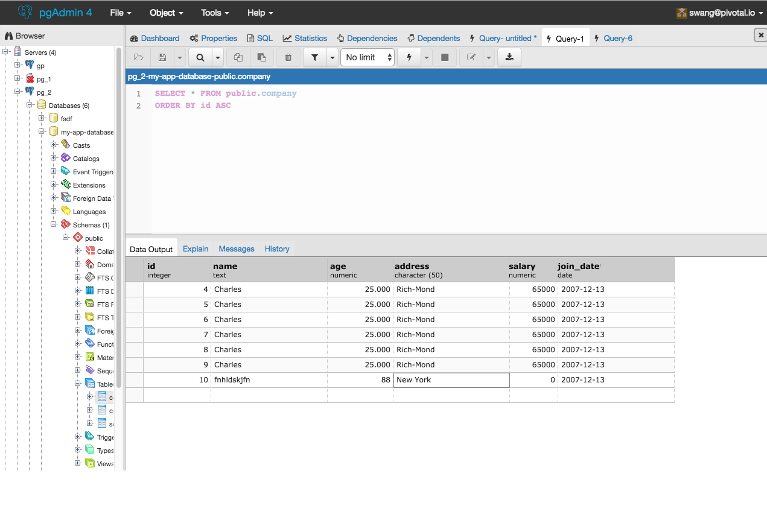The image size is (767, 532).
Task: Click the Filter funnel icon
Action: click(314, 57)
